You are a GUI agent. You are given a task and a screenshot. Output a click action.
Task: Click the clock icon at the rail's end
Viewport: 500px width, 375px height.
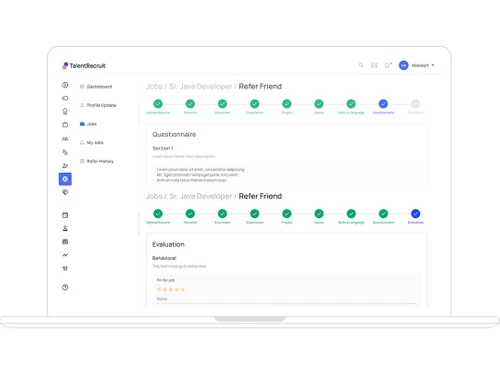point(65,287)
